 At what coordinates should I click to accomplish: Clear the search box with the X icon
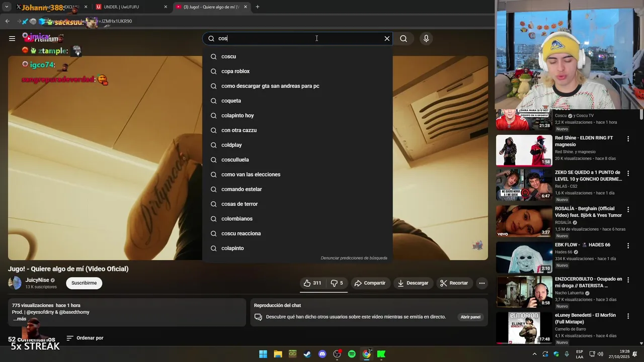(x=387, y=38)
